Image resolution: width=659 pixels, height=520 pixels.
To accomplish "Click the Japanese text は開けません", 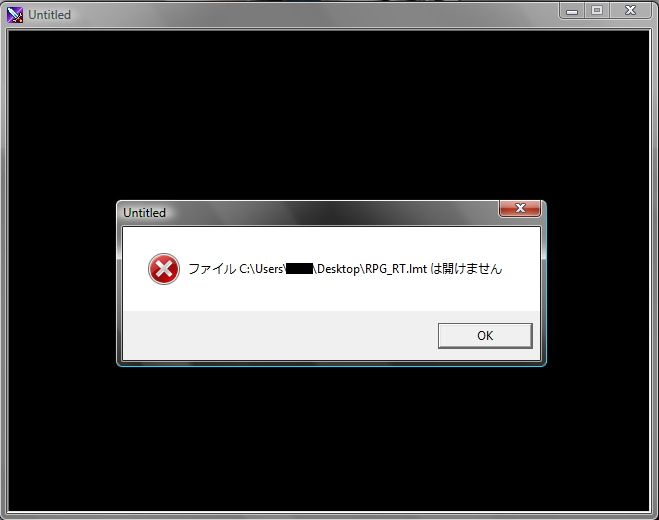I will click(x=467, y=269).
